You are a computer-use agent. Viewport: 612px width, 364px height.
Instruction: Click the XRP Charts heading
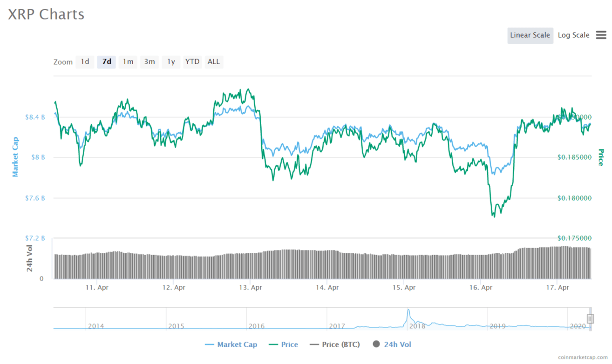[46, 14]
